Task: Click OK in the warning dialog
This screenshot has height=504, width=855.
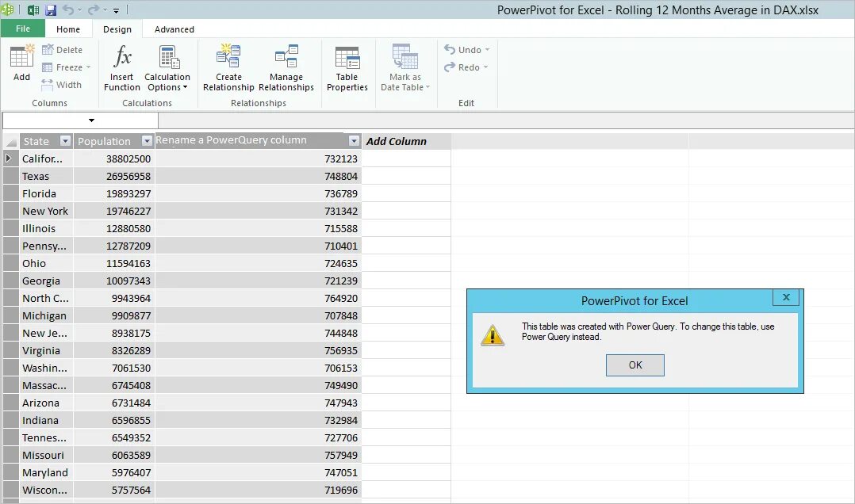Action: click(635, 365)
